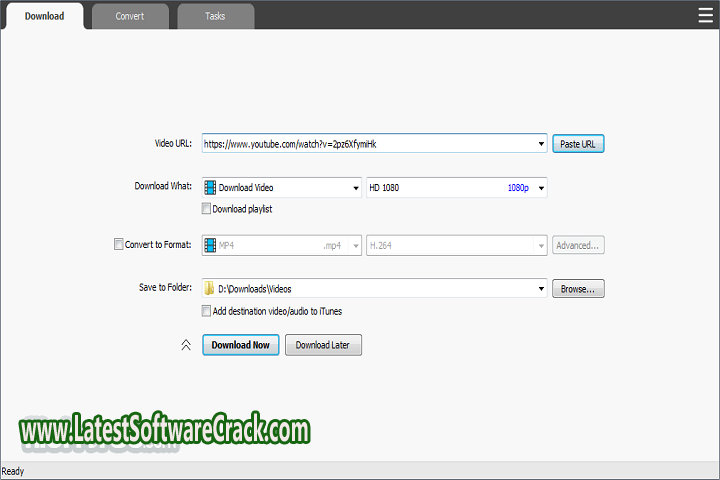Open the Save to Folder path dropdown
Image resolution: width=720 pixels, height=480 pixels.
point(541,289)
